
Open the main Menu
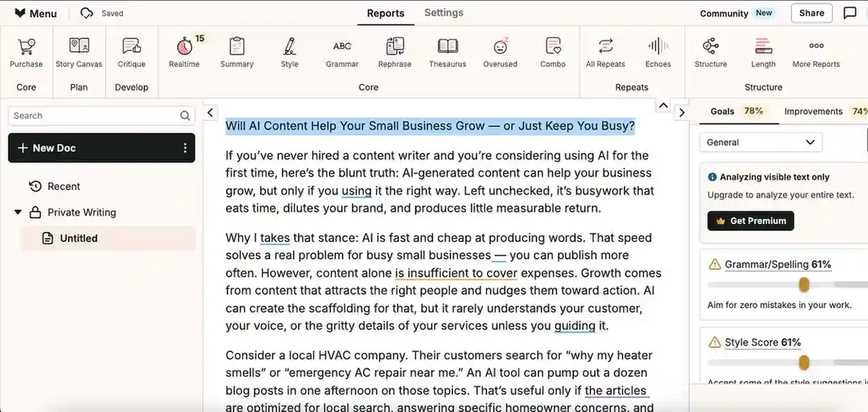(x=35, y=13)
